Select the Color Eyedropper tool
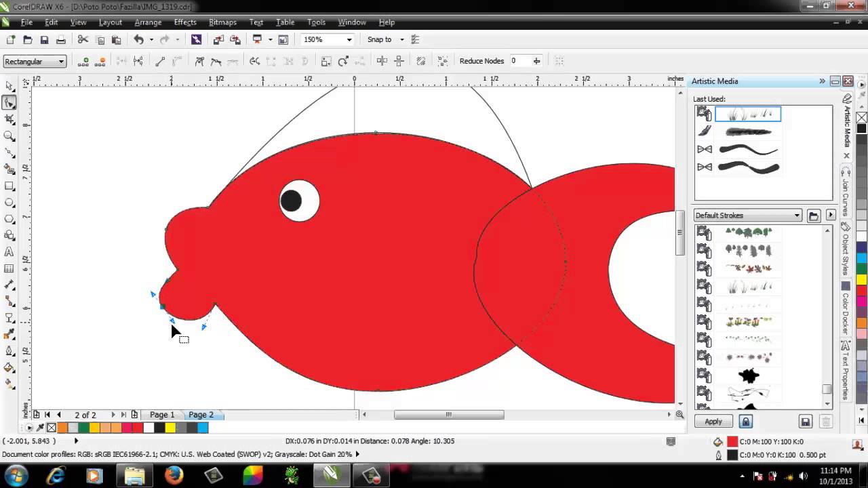This screenshot has width=868, height=488. point(9,334)
